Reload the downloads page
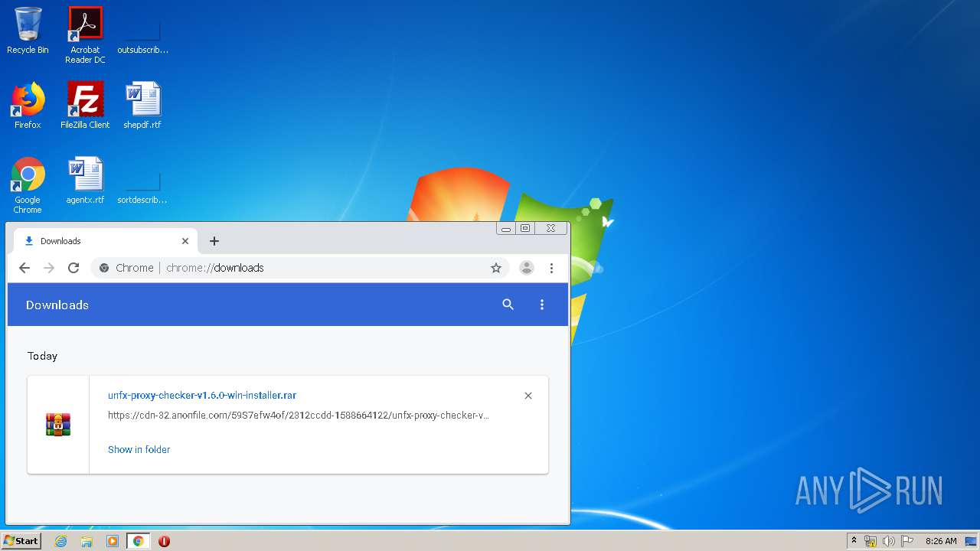Viewport: 980px width, 551px height. coord(73,268)
